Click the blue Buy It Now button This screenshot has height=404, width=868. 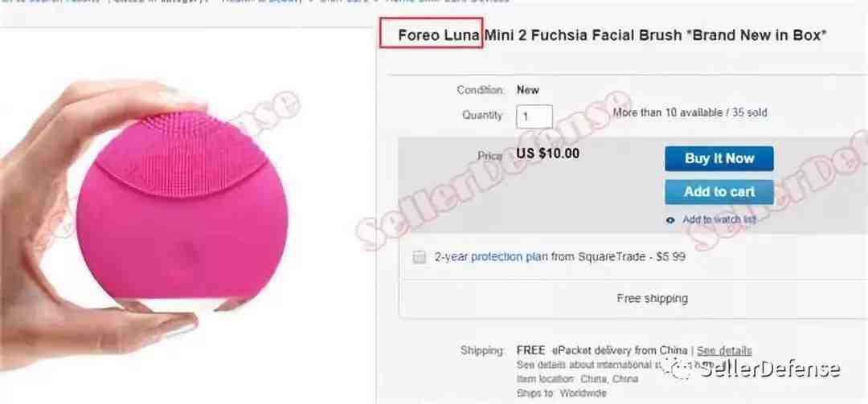719,159
